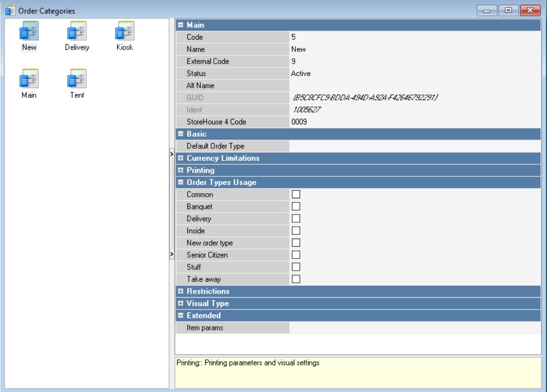Click the empty Alt Name field
Screen dimensions: 547x392
tap(415, 85)
